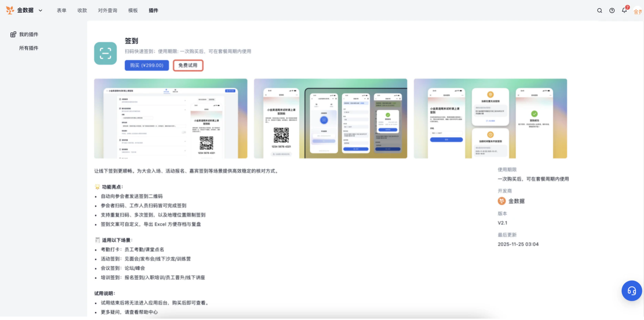
Task: Click the 金数据 logo icon
Action: (x=10, y=10)
